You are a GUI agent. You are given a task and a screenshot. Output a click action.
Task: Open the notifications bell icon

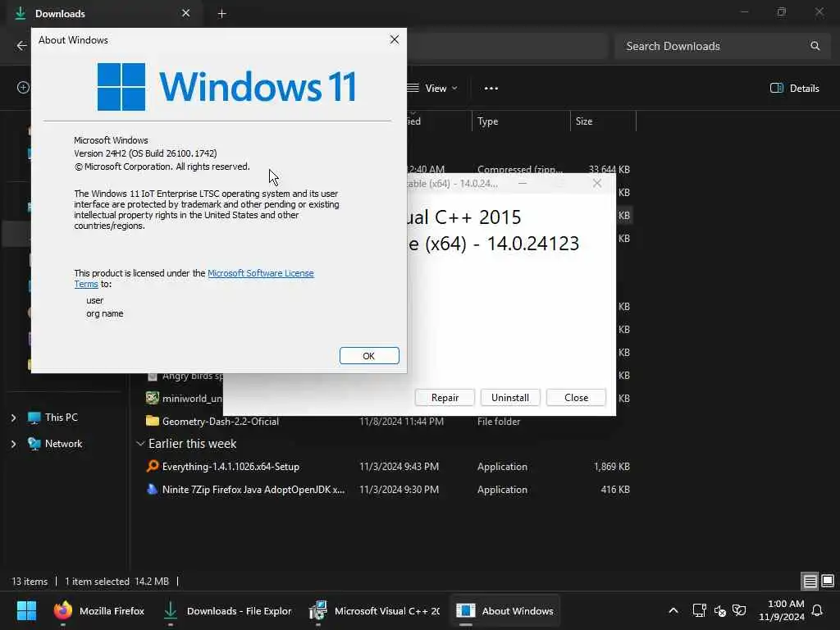pyautogui.click(x=818, y=610)
